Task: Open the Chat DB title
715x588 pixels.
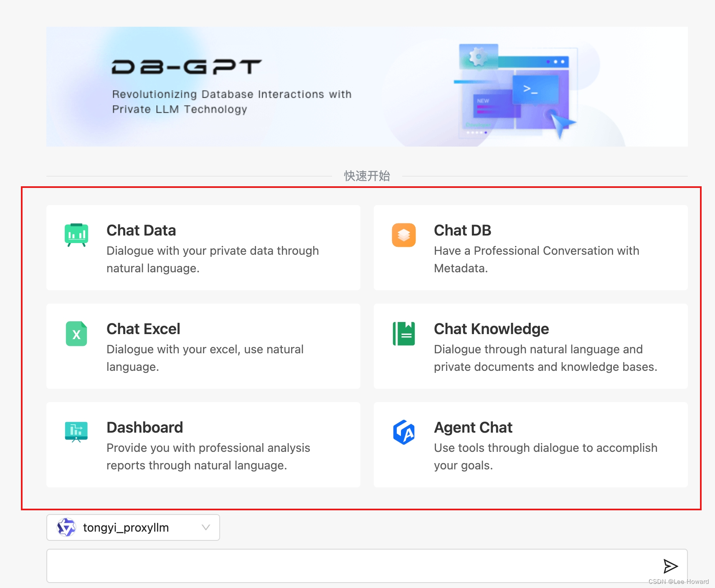Action: (x=463, y=231)
